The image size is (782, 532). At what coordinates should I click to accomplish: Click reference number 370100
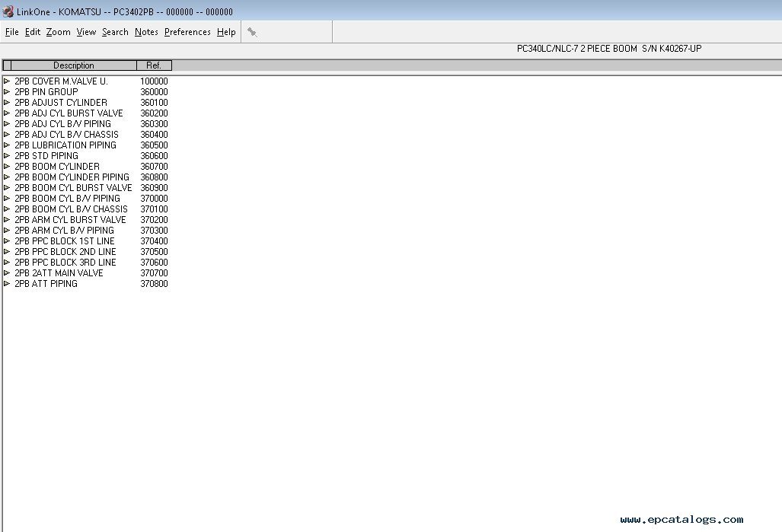point(154,209)
